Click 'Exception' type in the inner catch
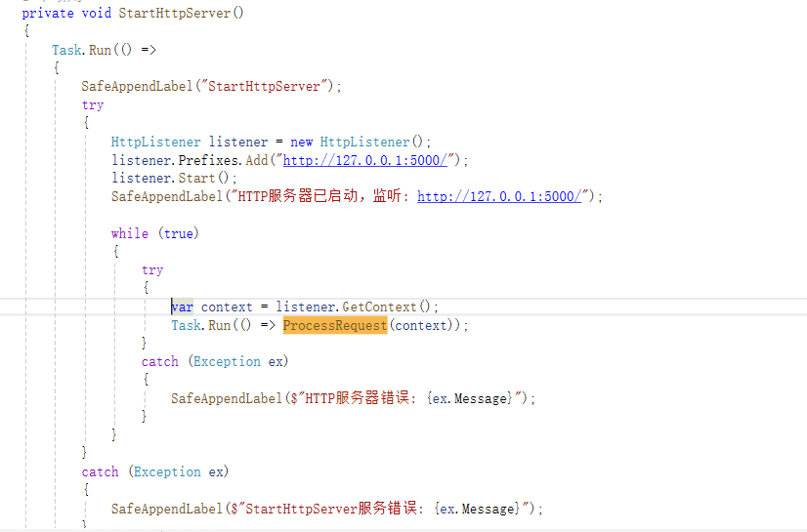The height and width of the screenshot is (532, 807). [227, 362]
